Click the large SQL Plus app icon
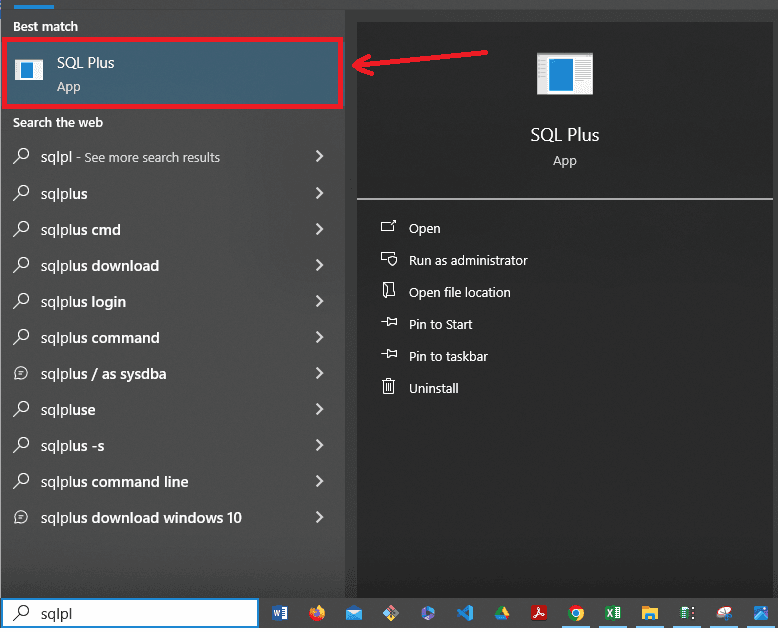778x632 pixels. click(x=564, y=75)
